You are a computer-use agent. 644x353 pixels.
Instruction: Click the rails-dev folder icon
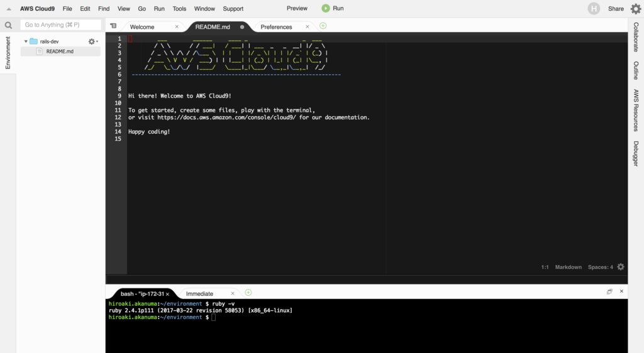pyautogui.click(x=34, y=41)
